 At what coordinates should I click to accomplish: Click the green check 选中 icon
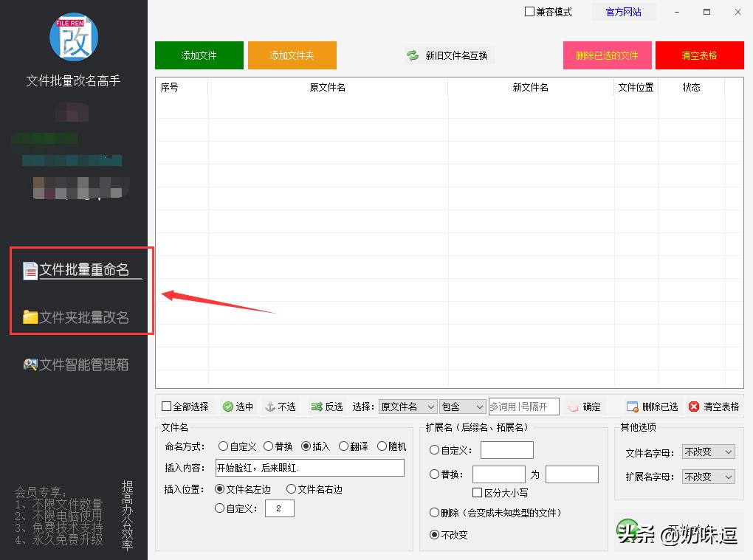227,406
